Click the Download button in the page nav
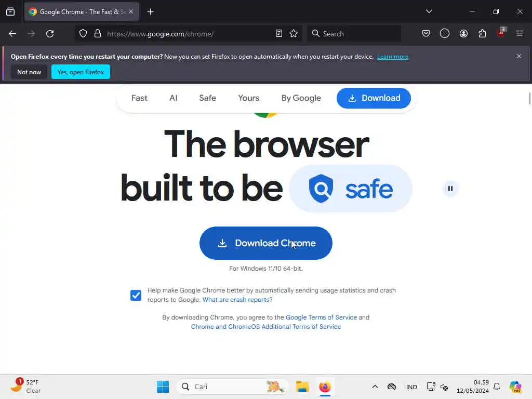This screenshot has height=399, width=532. [374, 98]
